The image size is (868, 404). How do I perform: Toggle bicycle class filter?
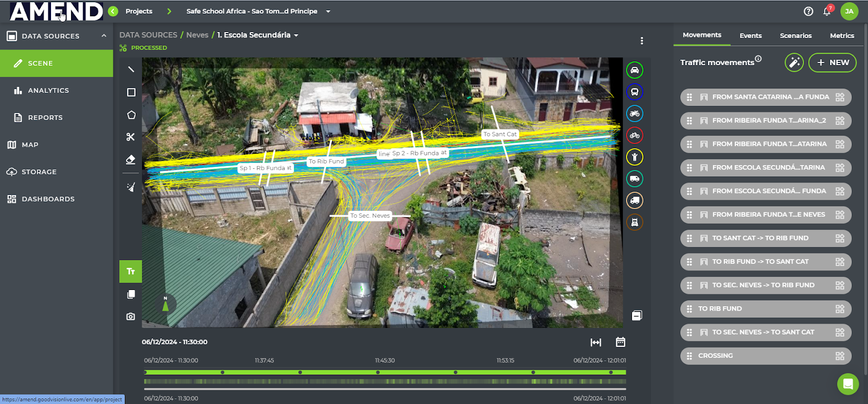tap(635, 135)
